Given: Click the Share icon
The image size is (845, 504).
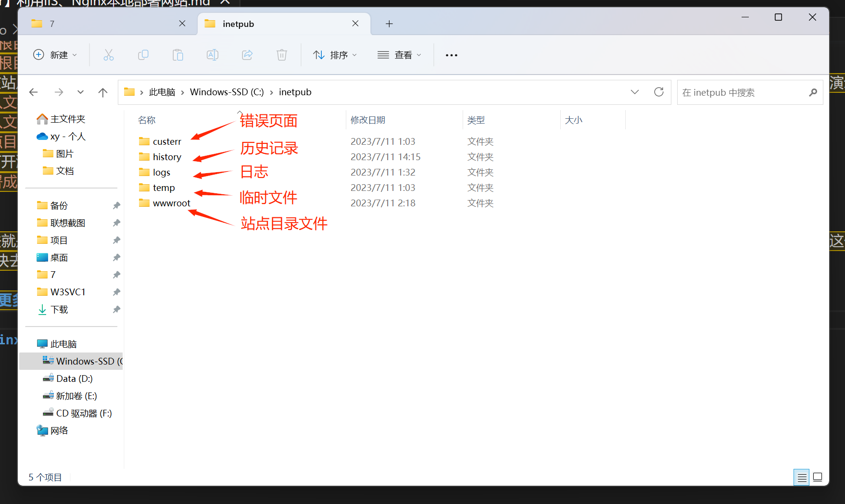Looking at the screenshot, I should 247,55.
